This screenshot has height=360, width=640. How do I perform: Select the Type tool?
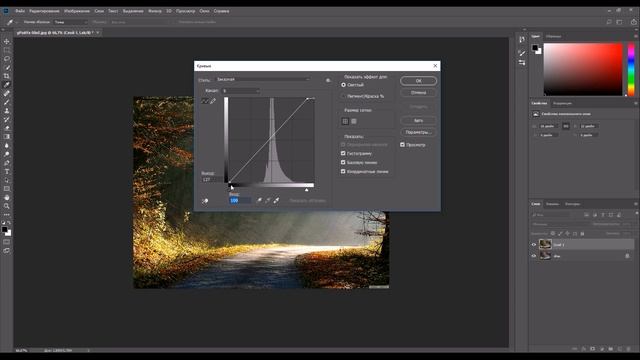[7, 171]
